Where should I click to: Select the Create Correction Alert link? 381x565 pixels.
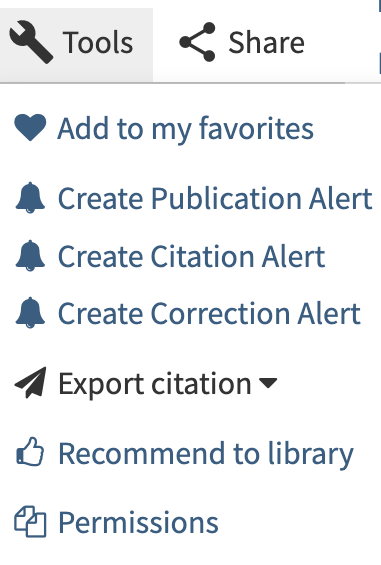pos(209,313)
